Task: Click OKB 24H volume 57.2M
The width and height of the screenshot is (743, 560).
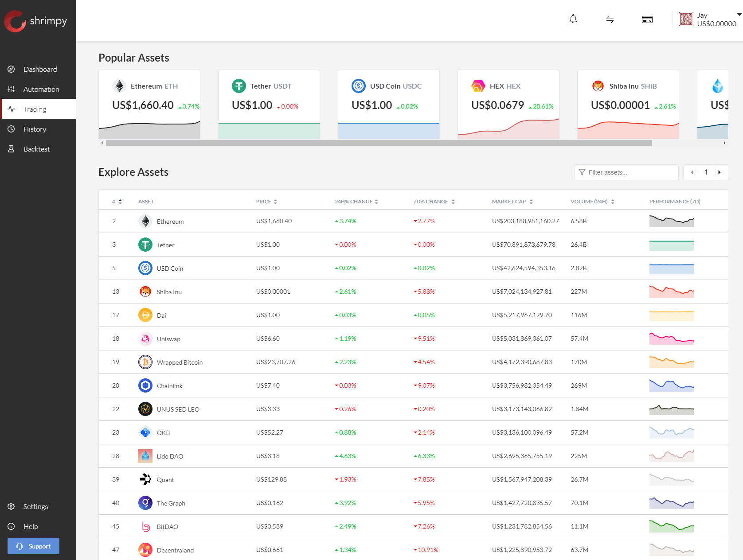Action: click(579, 432)
